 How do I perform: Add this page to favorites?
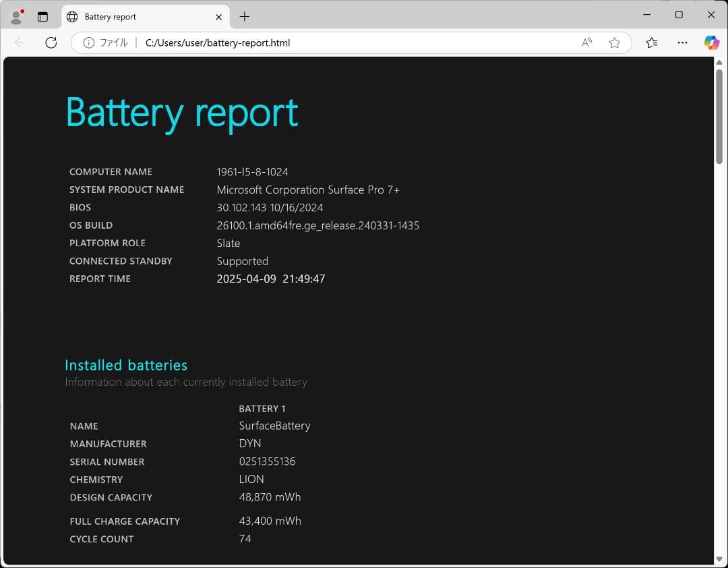(614, 42)
